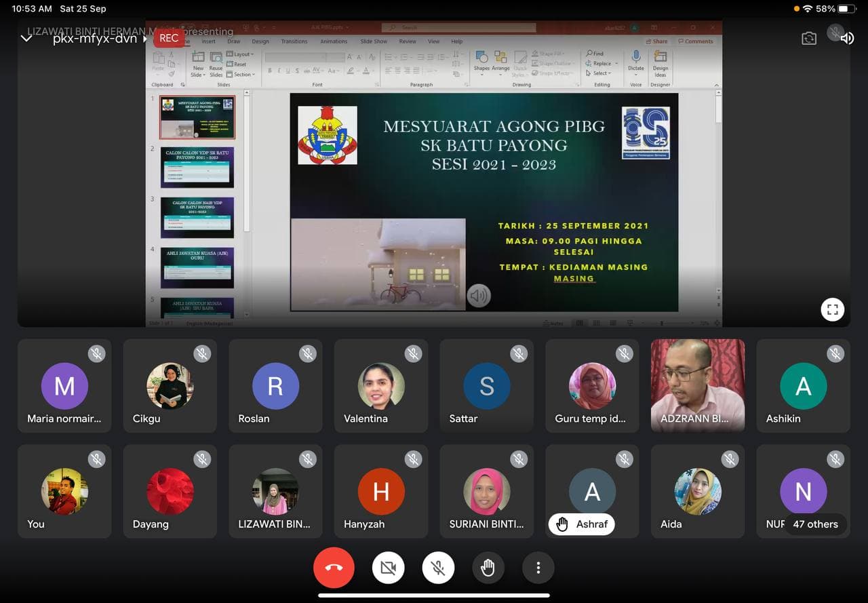Viewport: 868px width, 603px height.
Task: Switch to the Design ribbon tab
Action: (x=260, y=41)
